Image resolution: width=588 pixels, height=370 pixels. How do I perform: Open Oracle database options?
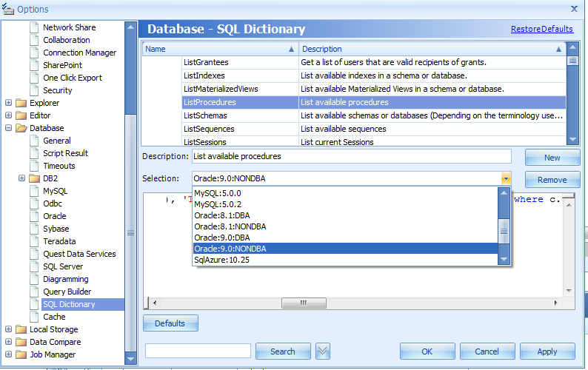[x=54, y=216]
